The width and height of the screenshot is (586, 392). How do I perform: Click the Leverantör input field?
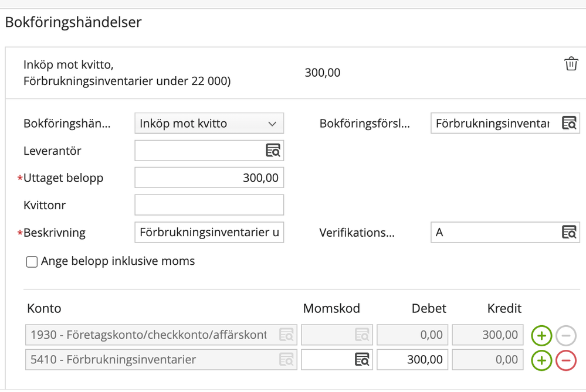pos(200,151)
